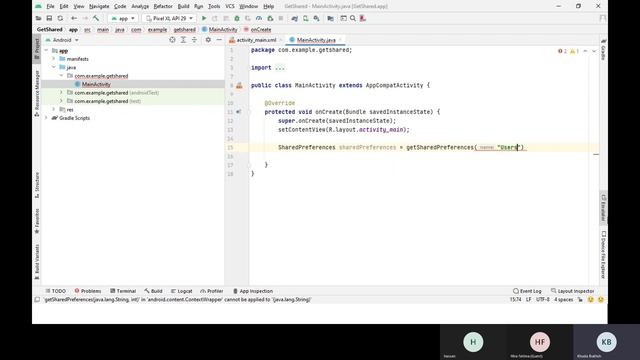Screen dimensions: 640x360
Task: Click the Make Project hammer icon
Action: [x=96, y=18]
